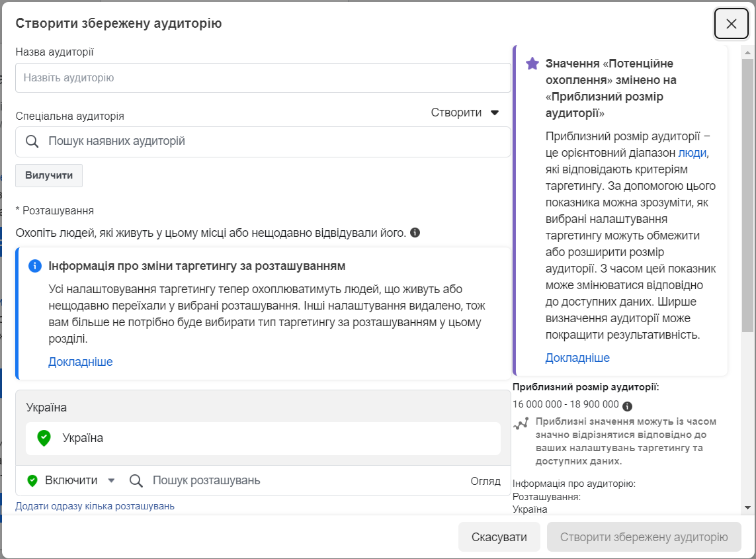Click the trend graph icon near estimates note
The height and width of the screenshot is (559, 756).
coord(521,423)
